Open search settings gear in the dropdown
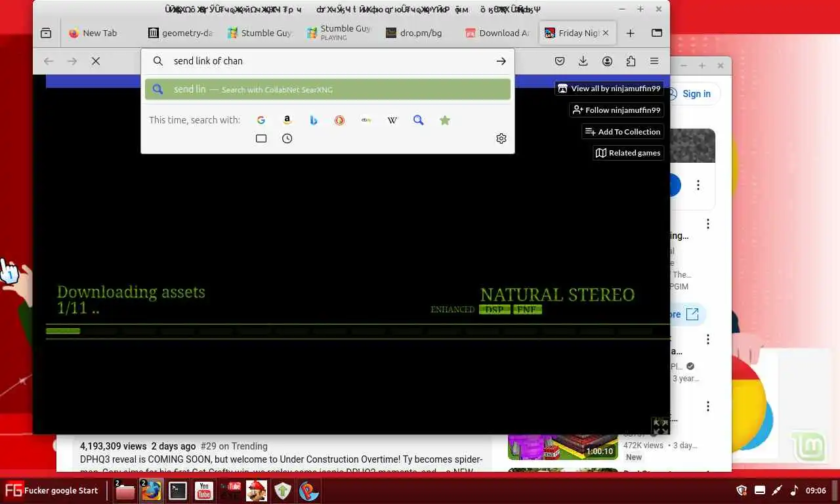840x504 pixels. point(501,138)
